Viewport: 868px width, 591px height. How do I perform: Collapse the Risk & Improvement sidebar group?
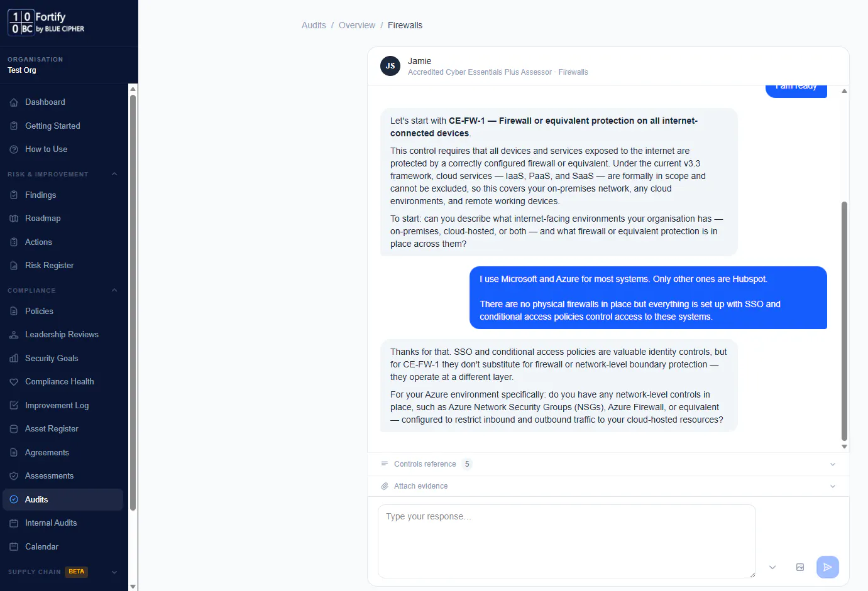114,174
